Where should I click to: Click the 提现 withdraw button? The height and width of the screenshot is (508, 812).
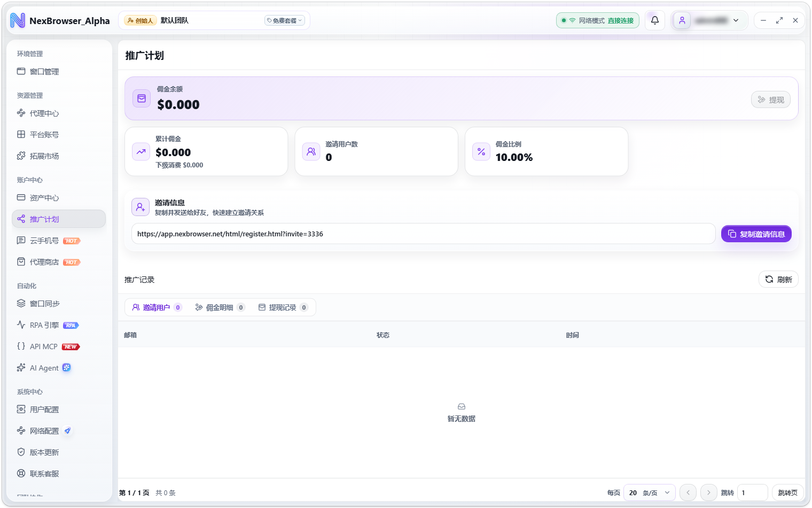(x=770, y=99)
